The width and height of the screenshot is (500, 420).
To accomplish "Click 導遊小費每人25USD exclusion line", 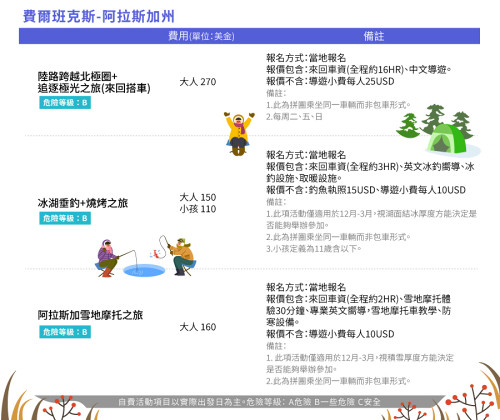I will tap(330, 81).
